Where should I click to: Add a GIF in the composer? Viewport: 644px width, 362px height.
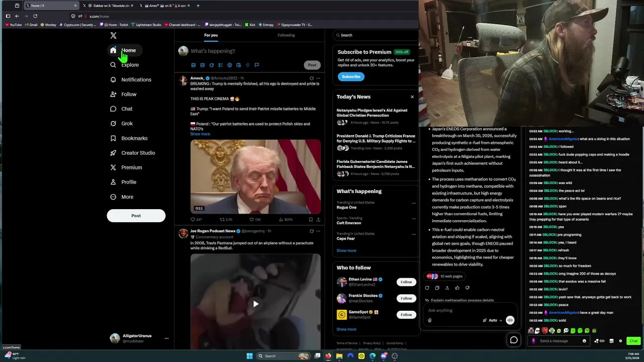pyautogui.click(x=202, y=65)
